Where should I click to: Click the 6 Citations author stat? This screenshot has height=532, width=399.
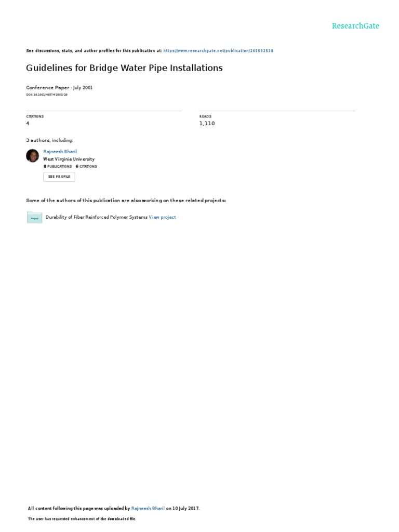pos(87,167)
